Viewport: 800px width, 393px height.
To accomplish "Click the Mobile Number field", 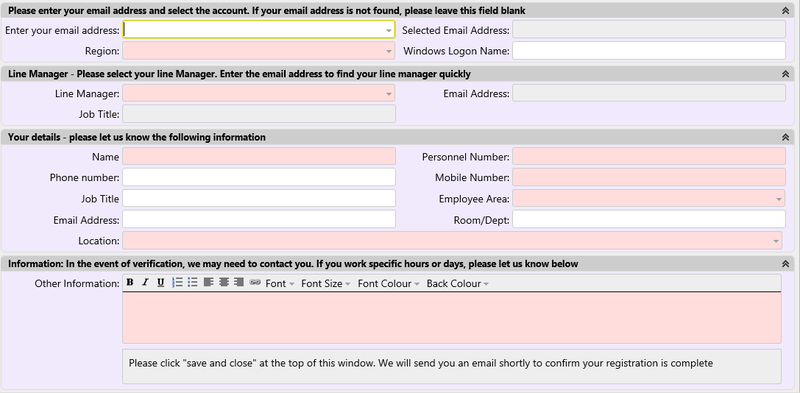I will coord(649,178).
